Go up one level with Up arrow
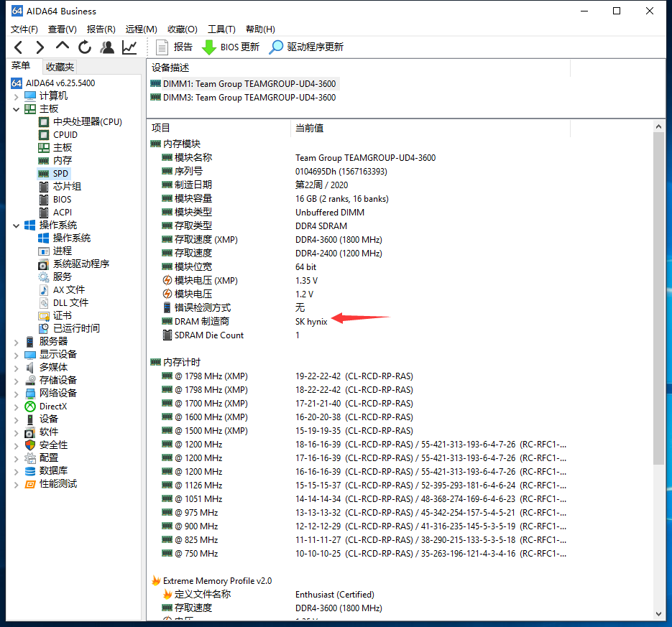The height and width of the screenshot is (627, 672). coord(63,47)
